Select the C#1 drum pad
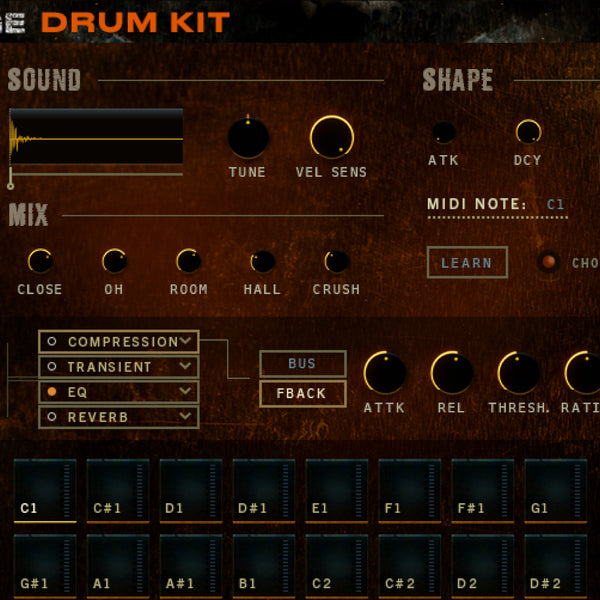Viewport: 600px width, 600px height. pos(118,491)
